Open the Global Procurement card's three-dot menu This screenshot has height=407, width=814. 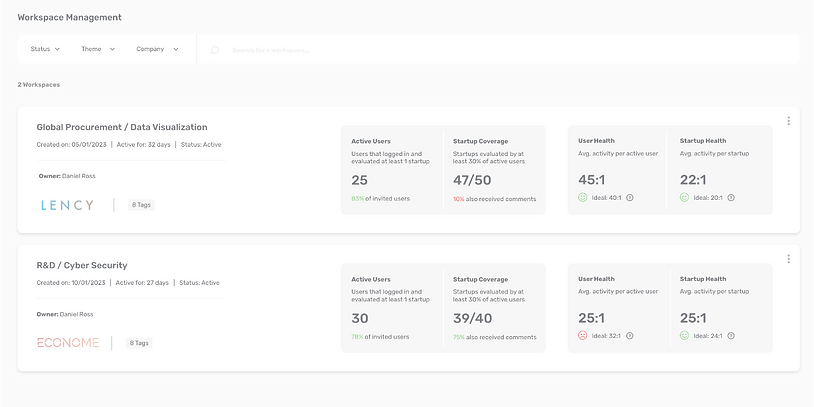(789, 121)
